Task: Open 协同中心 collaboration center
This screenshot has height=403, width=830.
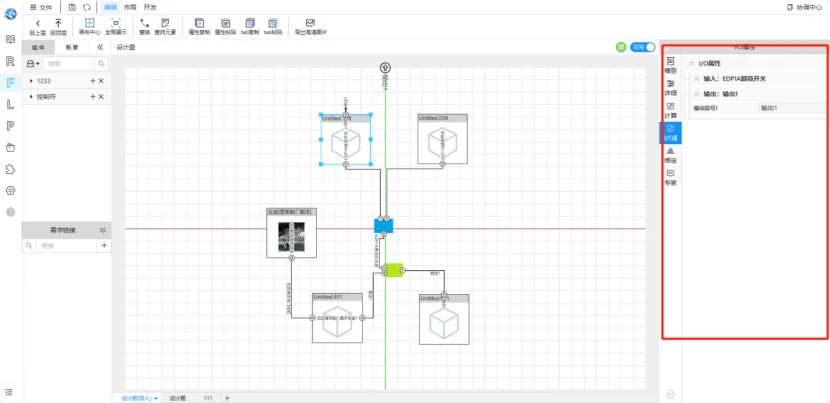Action: click(x=805, y=7)
